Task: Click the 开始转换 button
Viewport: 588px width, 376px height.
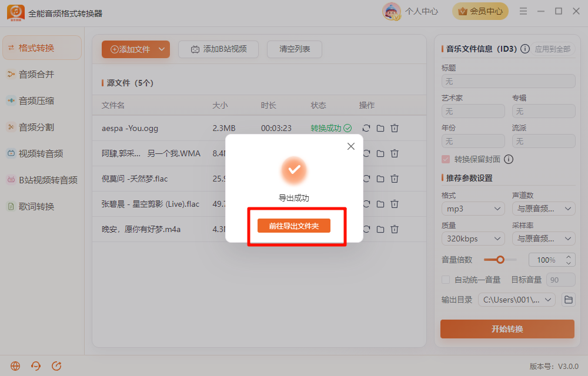Action: (x=507, y=329)
